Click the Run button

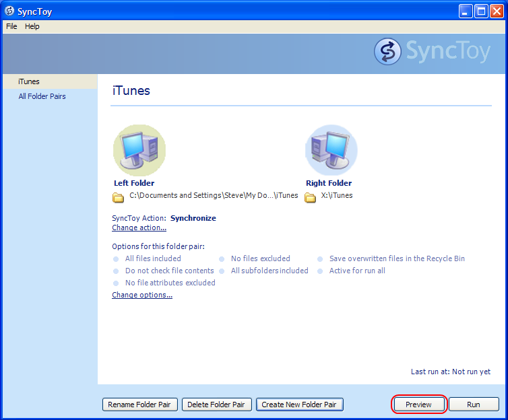point(474,405)
